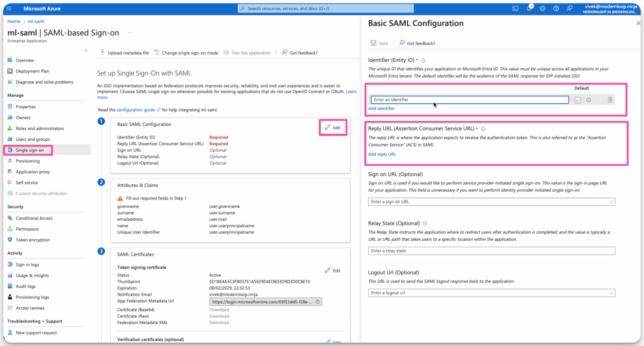
Task: Click ml-saml in the breadcrumb
Action: click(36, 21)
